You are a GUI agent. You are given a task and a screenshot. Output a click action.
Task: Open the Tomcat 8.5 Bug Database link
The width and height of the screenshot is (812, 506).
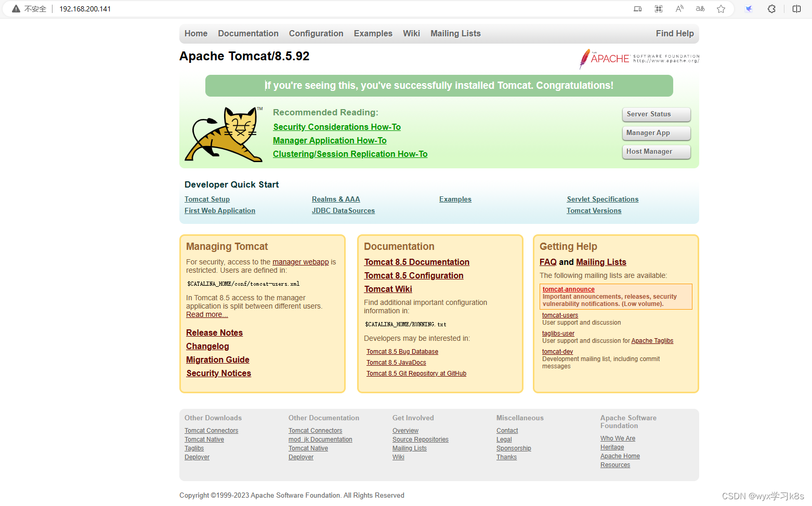pos(402,351)
